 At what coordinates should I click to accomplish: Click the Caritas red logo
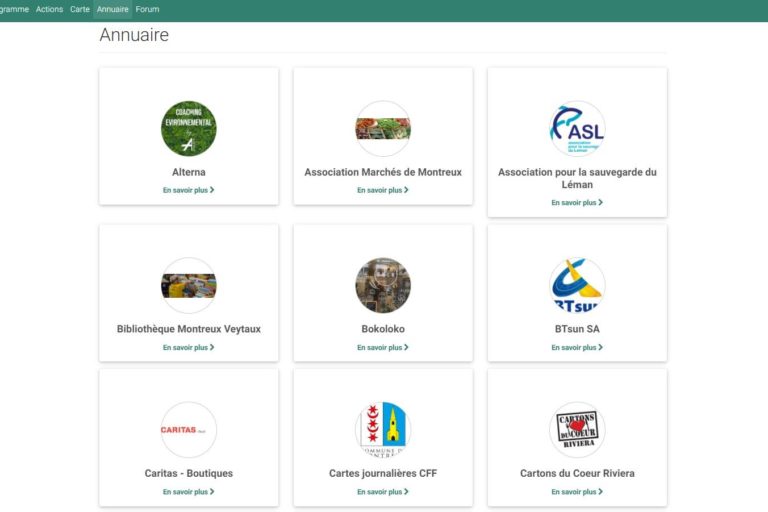[188, 430]
